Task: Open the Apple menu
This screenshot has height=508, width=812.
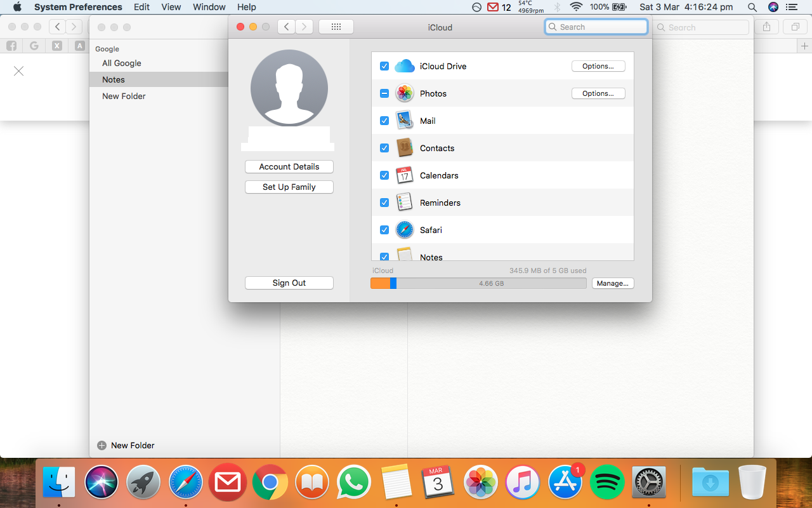Action: [x=17, y=7]
